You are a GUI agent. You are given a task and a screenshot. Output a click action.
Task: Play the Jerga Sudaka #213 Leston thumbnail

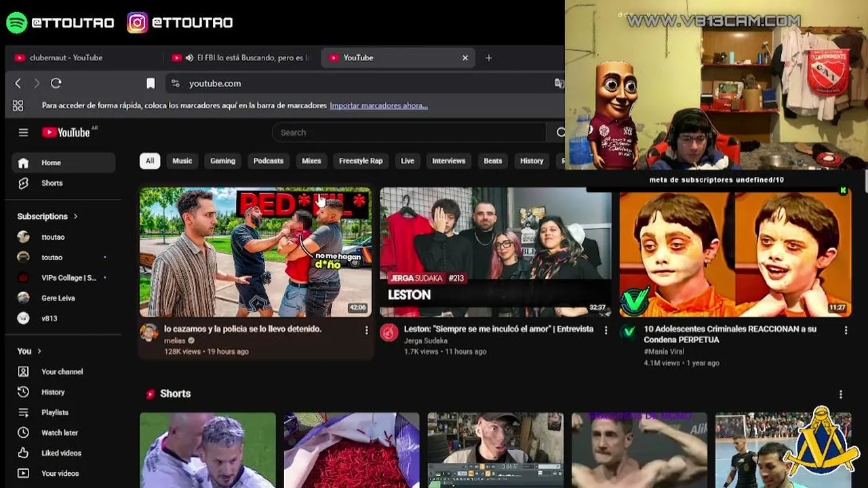[496, 252]
